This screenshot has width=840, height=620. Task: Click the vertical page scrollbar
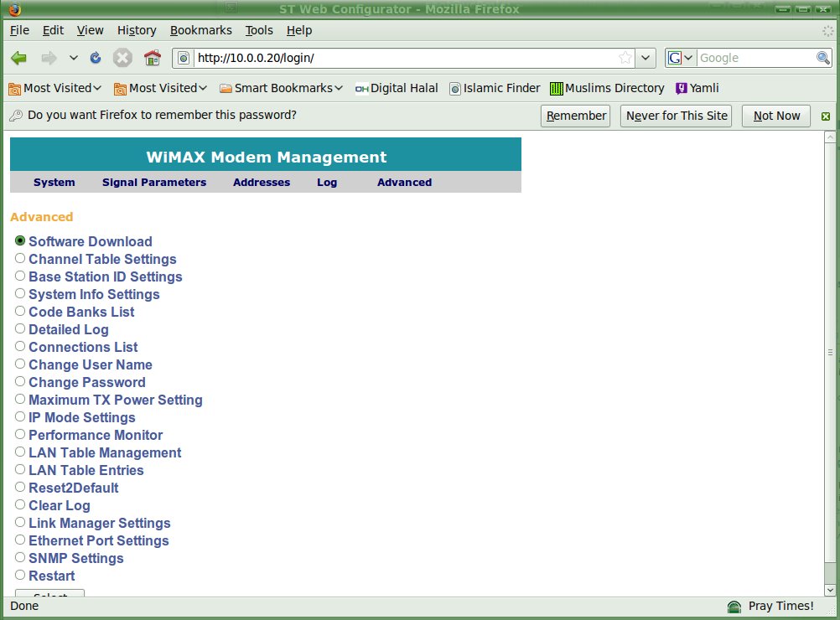point(830,352)
